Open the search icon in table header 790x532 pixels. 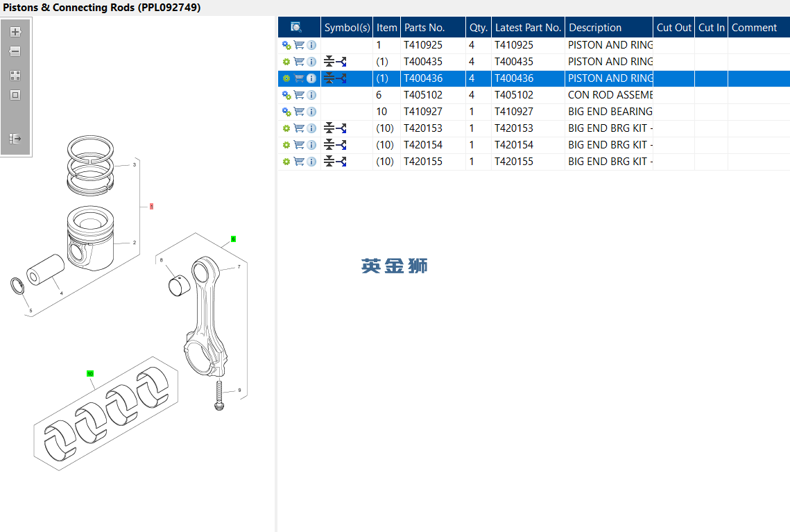click(x=296, y=28)
